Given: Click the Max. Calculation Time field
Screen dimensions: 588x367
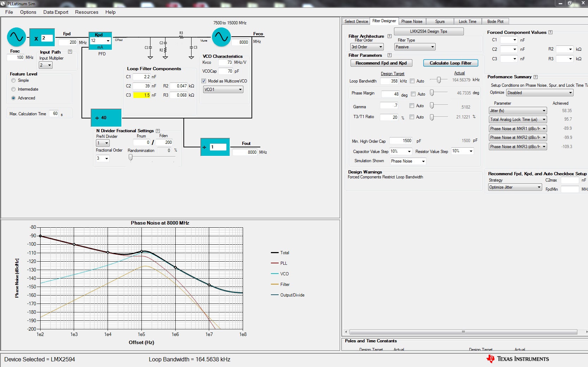Looking at the screenshot, I should (54, 114).
